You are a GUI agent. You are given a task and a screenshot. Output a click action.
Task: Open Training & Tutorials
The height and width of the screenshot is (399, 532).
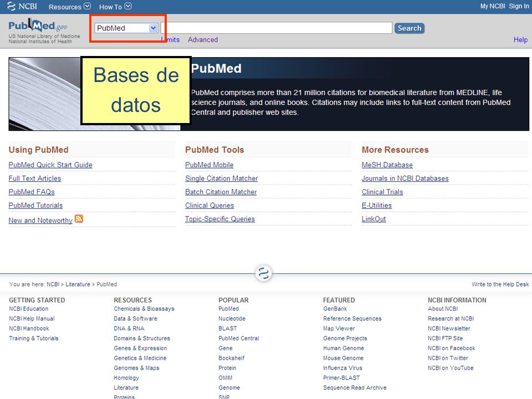click(34, 338)
